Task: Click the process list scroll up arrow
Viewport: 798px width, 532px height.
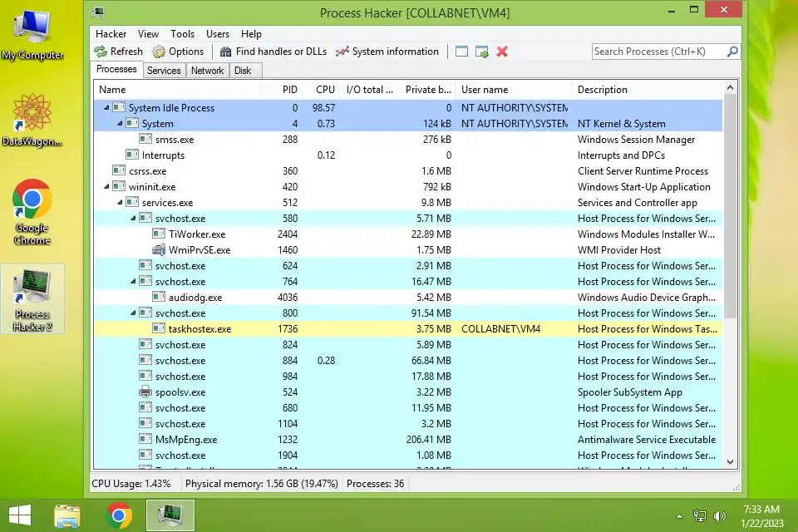Action: coord(731,87)
